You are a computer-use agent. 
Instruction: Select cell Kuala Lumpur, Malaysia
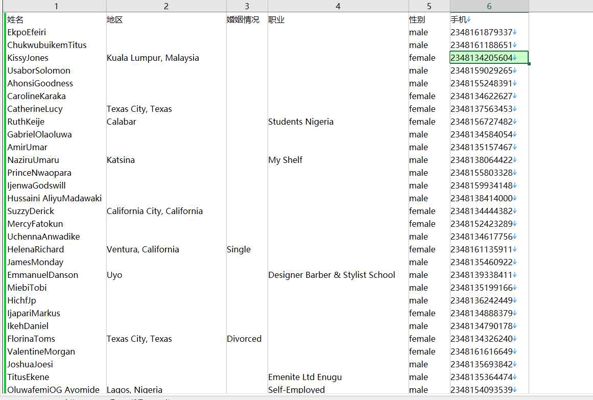(166, 58)
